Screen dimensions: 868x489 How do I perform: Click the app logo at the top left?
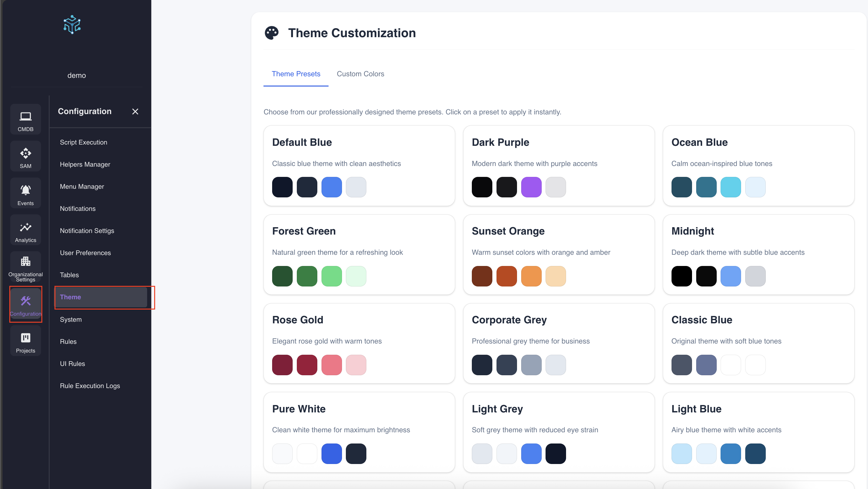[71, 25]
